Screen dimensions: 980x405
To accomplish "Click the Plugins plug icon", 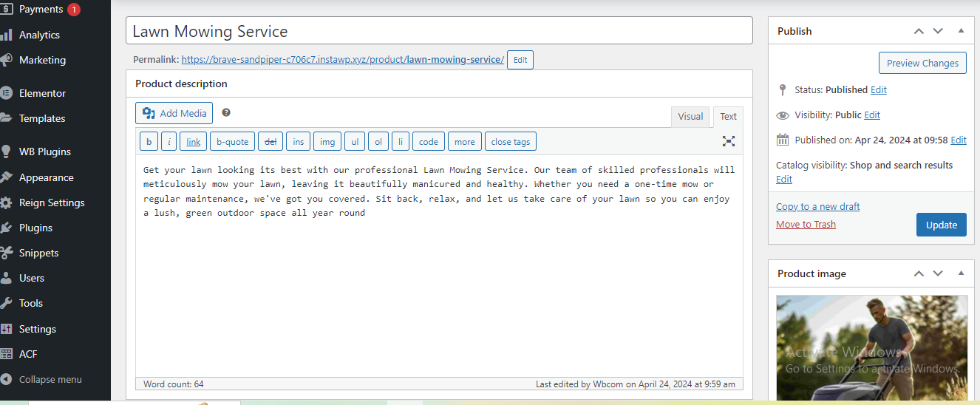I will click(x=7, y=228).
